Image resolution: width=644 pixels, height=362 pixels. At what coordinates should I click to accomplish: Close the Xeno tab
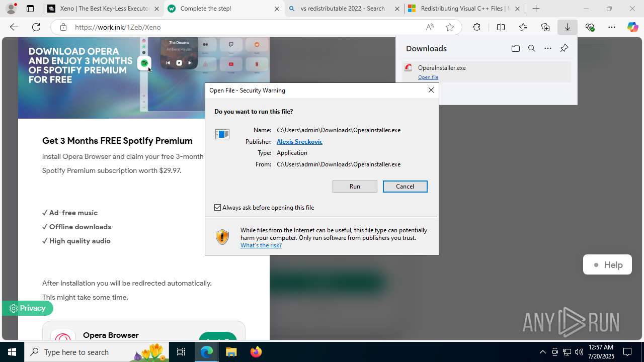(156, 9)
